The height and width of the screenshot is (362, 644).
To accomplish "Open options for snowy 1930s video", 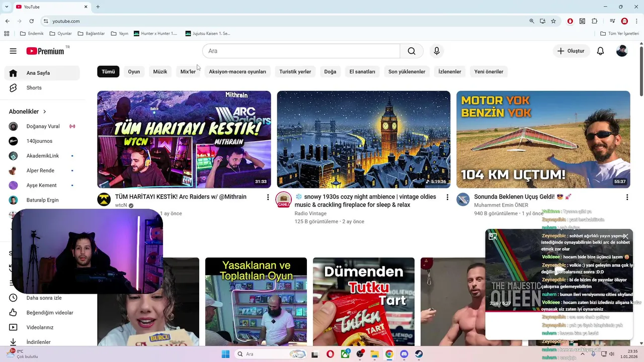I will point(447,197).
